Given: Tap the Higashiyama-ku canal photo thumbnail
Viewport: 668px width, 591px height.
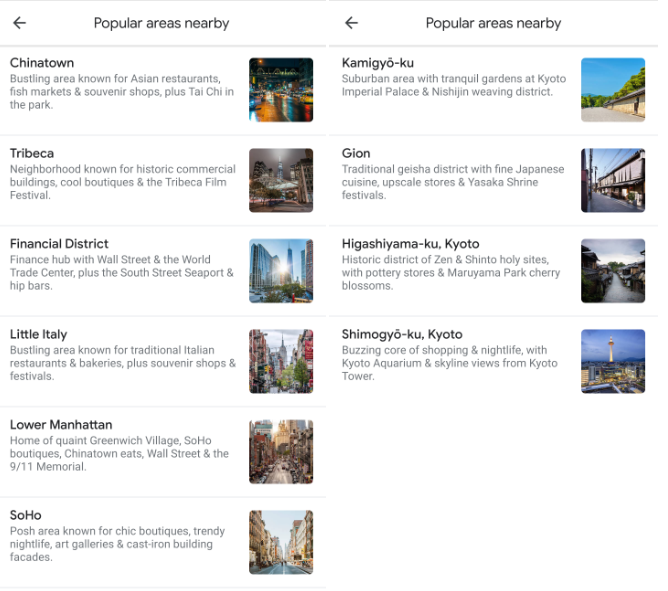Looking at the screenshot, I should (x=613, y=271).
